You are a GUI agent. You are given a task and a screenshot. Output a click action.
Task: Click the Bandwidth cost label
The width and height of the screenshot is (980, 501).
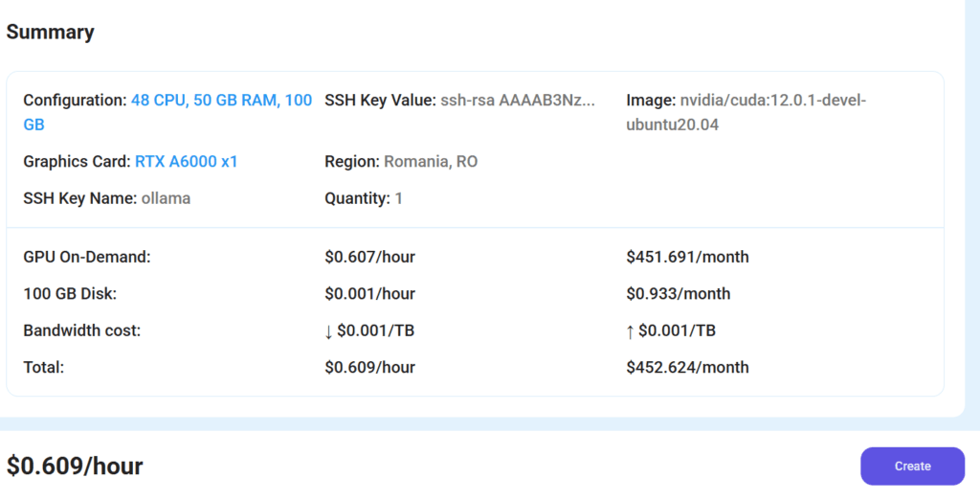[x=81, y=330]
